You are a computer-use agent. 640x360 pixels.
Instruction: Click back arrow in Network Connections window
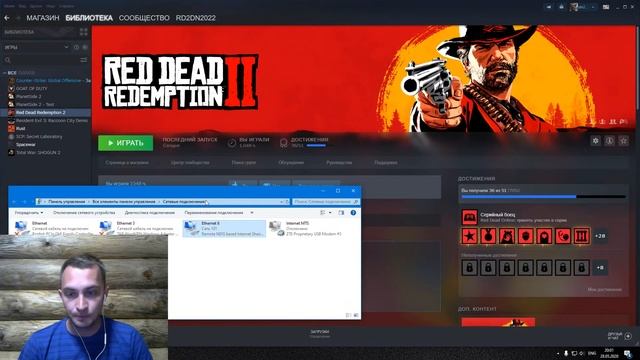click(14, 202)
